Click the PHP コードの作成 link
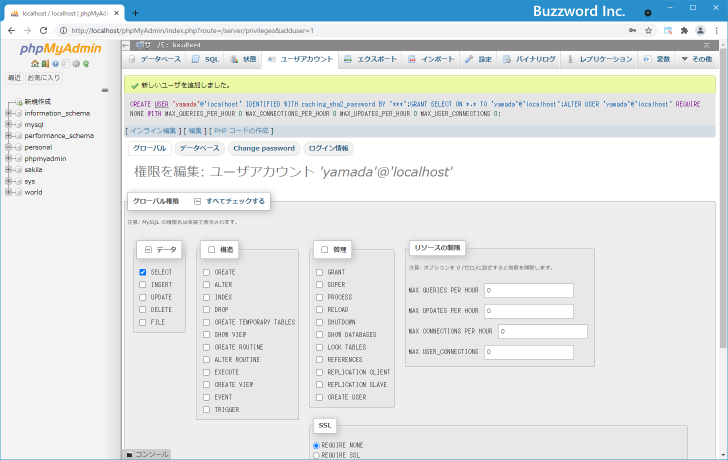This screenshot has height=460, width=728. tap(241, 131)
